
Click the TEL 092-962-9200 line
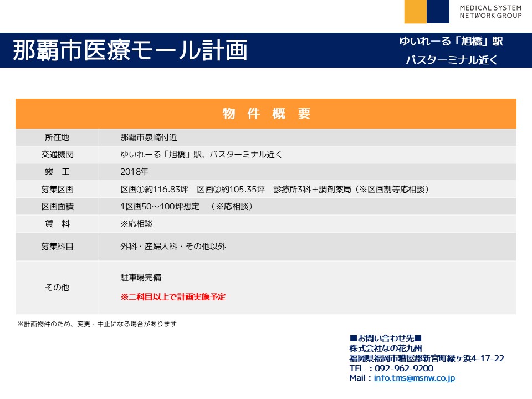click(x=391, y=368)
